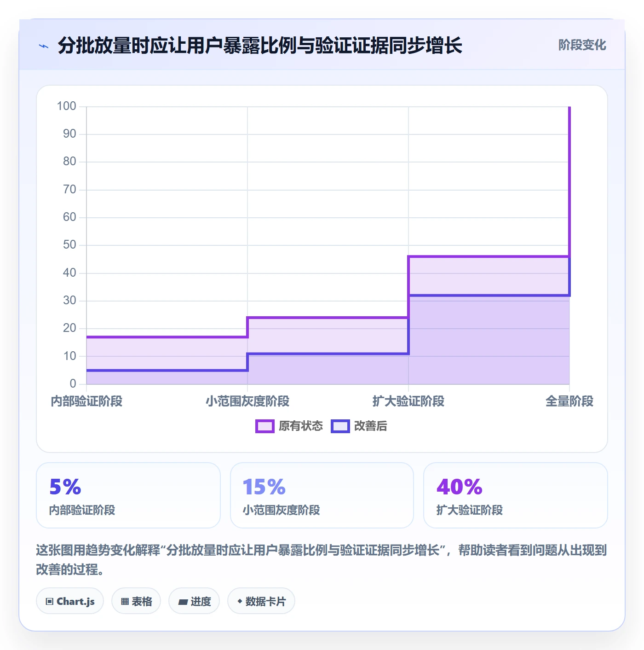Click the 阶段变化 label in header

[582, 45]
